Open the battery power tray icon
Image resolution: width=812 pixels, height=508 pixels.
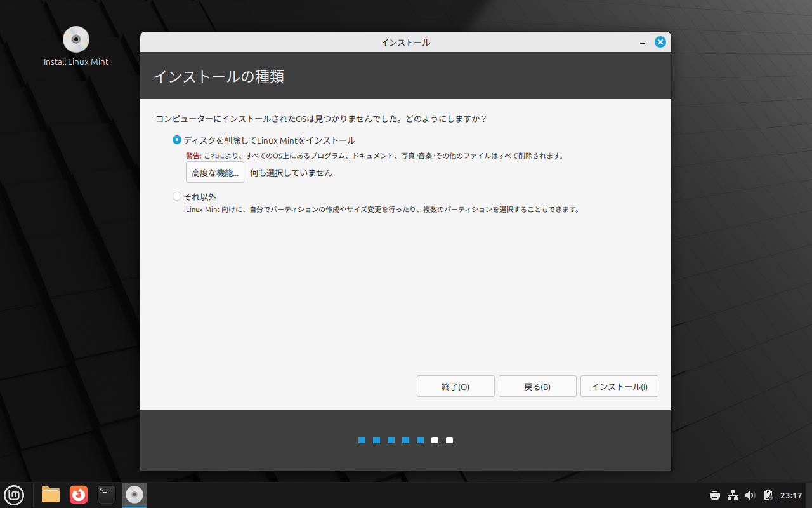[x=768, y=495]
